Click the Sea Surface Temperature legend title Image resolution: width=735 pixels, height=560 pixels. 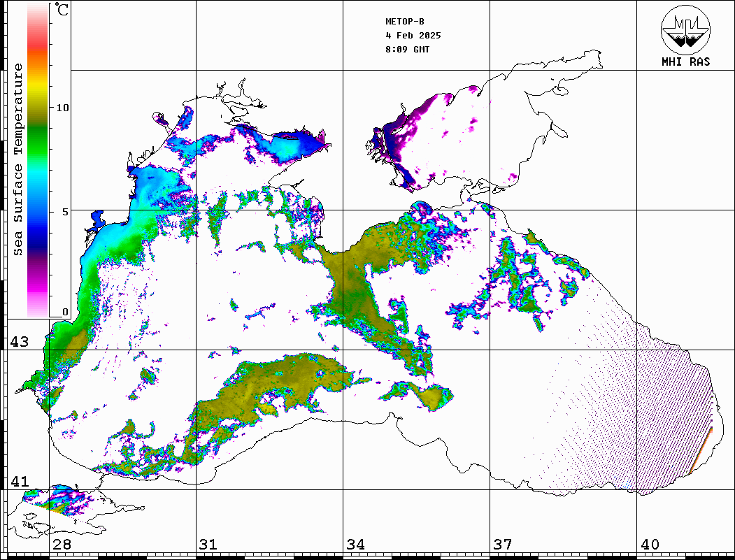click(x=17, y=160)
